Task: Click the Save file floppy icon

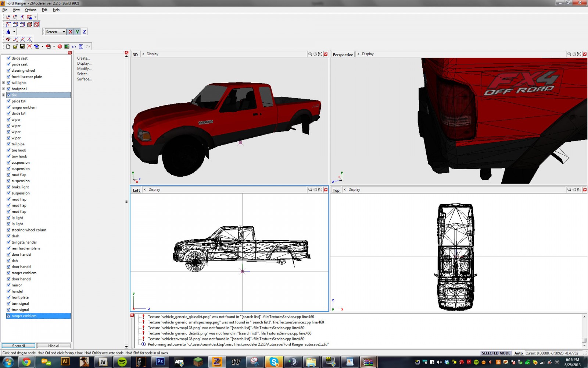Action: click(22, 46)
